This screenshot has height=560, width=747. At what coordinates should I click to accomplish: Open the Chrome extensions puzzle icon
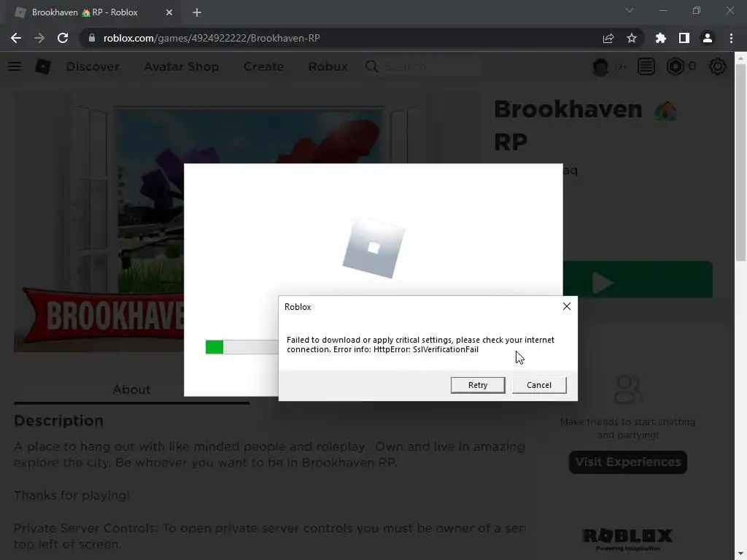(660, 38)
